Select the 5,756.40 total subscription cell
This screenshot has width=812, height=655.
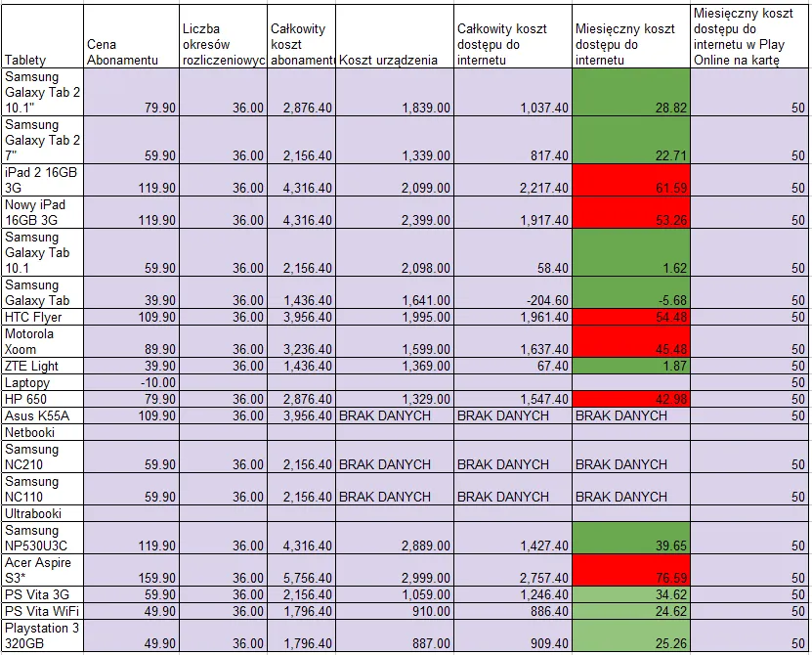[x=301, y=570]
